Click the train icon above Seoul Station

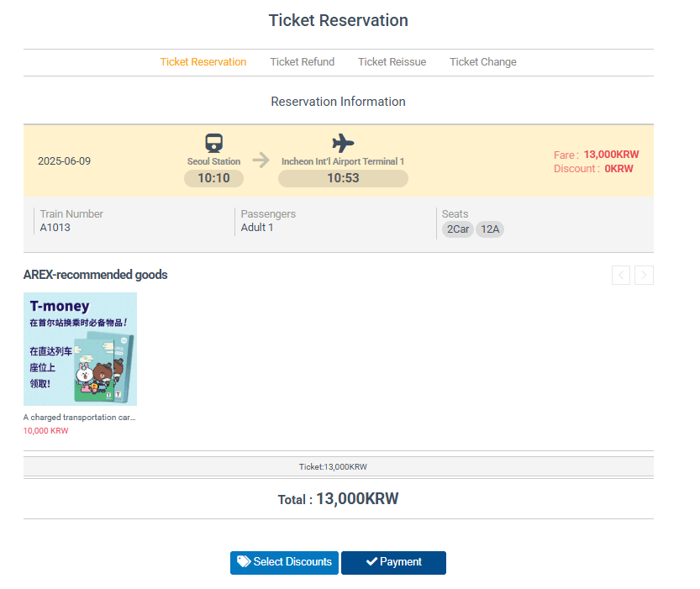[x=213, y=143]
